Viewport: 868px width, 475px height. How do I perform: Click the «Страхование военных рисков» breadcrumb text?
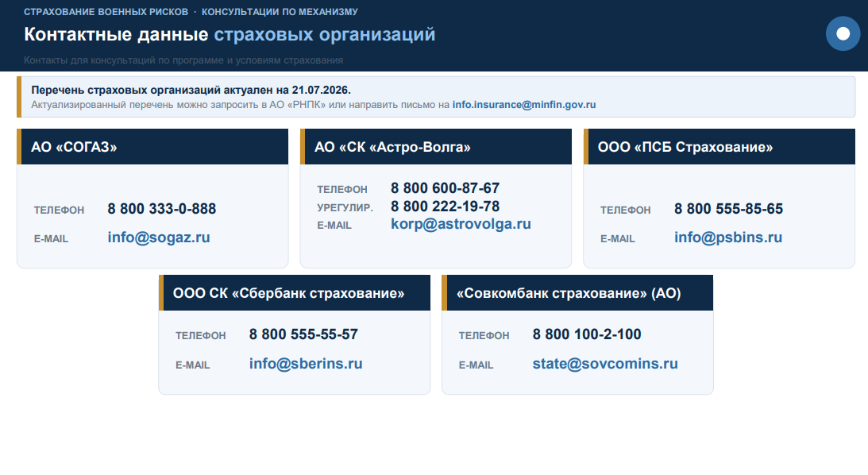point(106,12)
